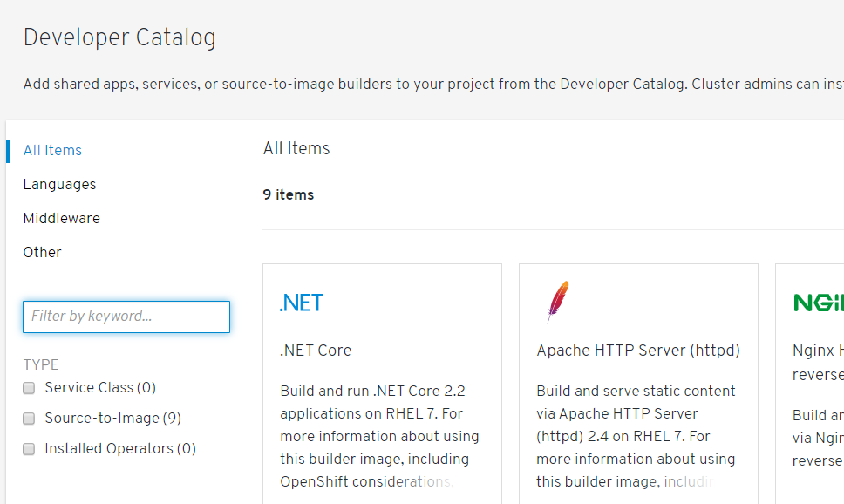Select the All Items category
This screenshot has width=844, height=504.
point(52,150)
